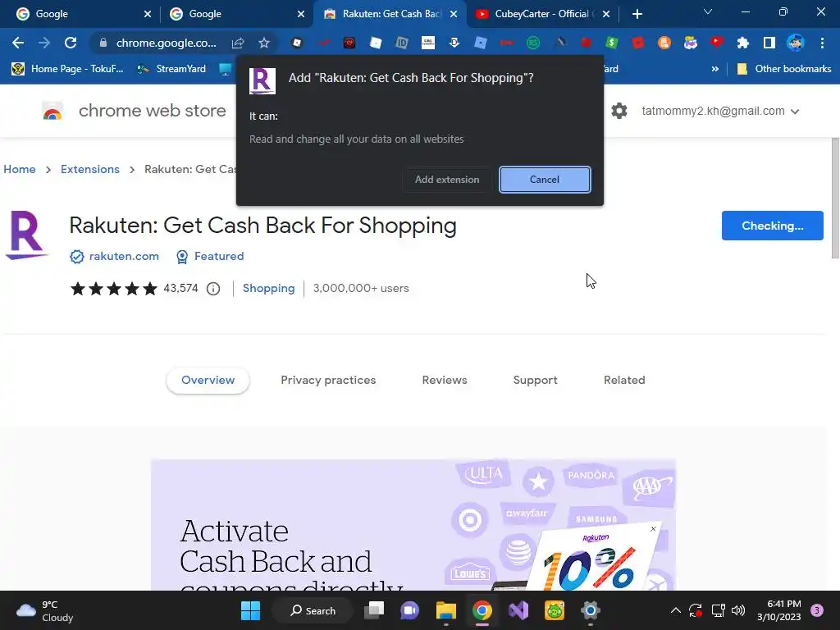Viewport: 840px width, 630px height.
Task: Click the page vertical scrollbar
Action: (834, 199)
